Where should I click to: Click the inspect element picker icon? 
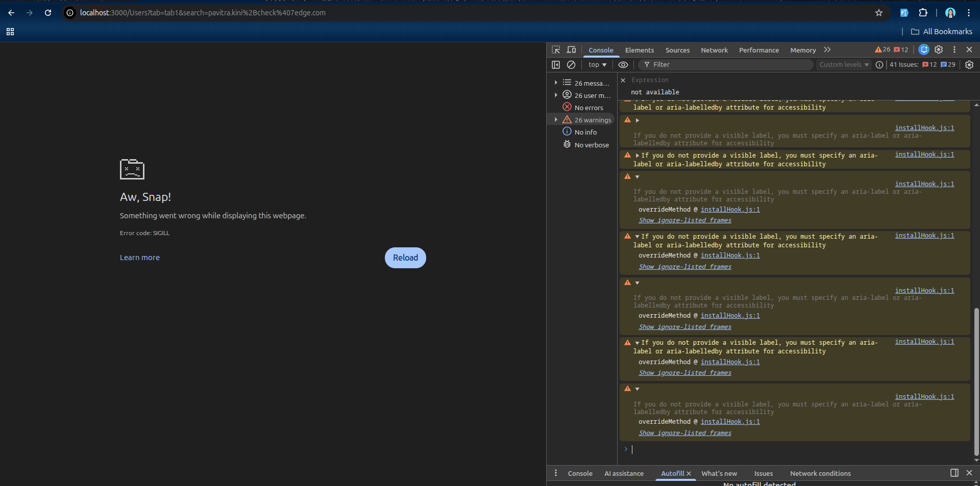click(x=556, y=50)
